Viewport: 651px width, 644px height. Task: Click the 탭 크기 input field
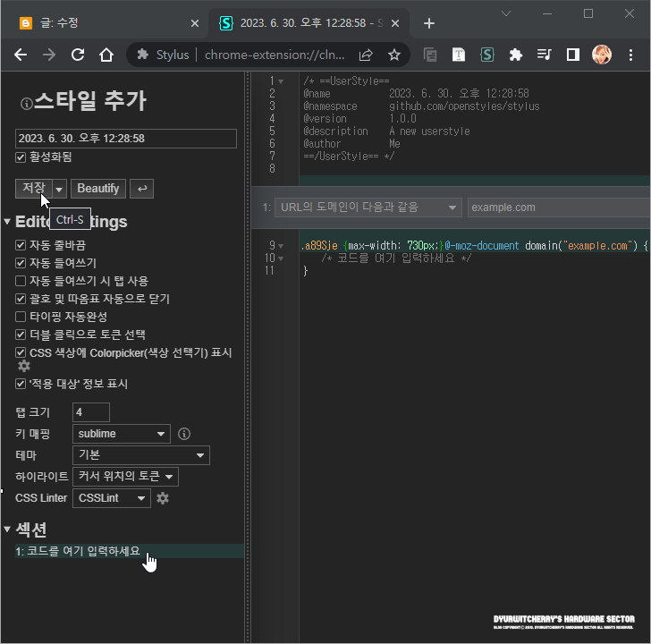[91, 412]
